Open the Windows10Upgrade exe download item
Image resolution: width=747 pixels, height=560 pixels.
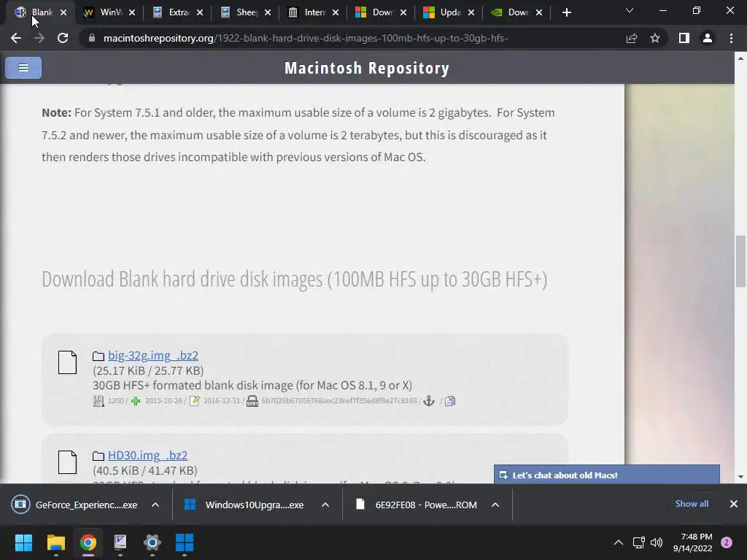pyautogui.click(x=246, y=505)
